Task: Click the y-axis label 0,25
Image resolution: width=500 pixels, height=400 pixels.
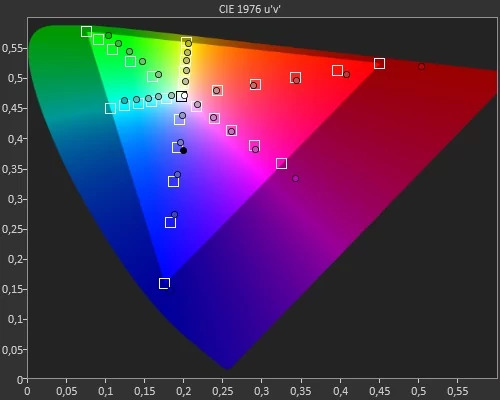Action: click(x=12, y=229)
